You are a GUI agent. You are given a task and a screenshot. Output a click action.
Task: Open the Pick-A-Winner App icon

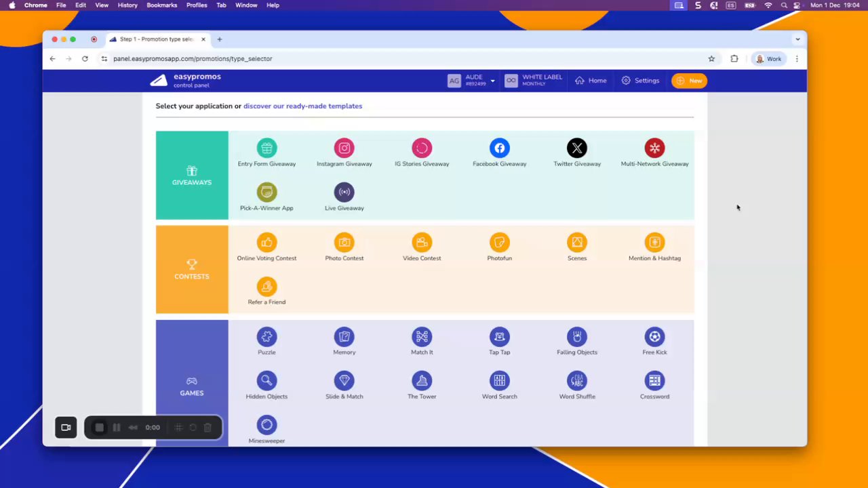[x=267, y=192]
